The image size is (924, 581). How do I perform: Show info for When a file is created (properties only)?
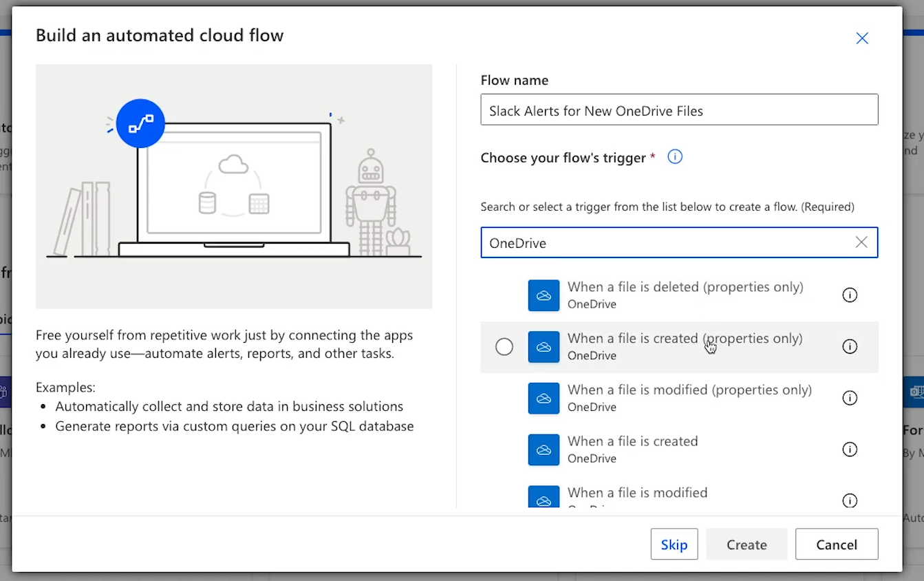click(x=850, y=346)
